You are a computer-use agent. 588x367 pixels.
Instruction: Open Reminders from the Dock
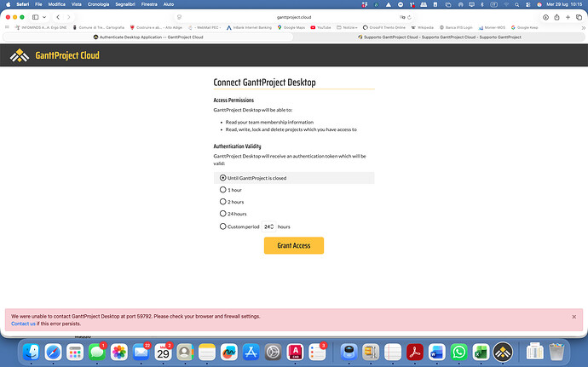pos(317,352)
